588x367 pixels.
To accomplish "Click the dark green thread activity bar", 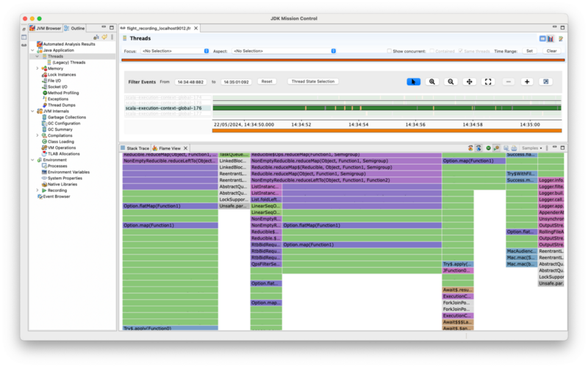I will 387,108.
